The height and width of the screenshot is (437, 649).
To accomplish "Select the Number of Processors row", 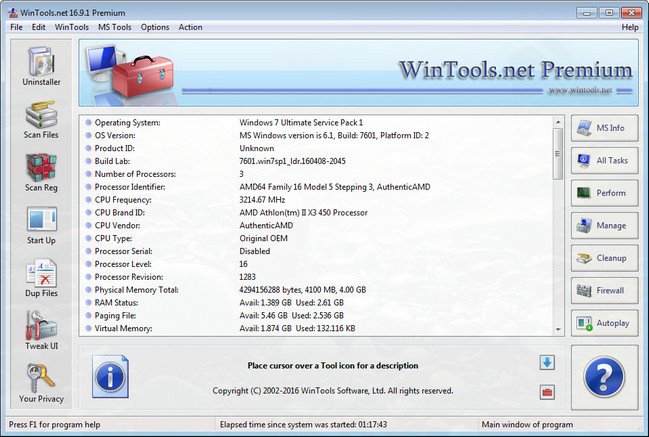I will (317, 174).
